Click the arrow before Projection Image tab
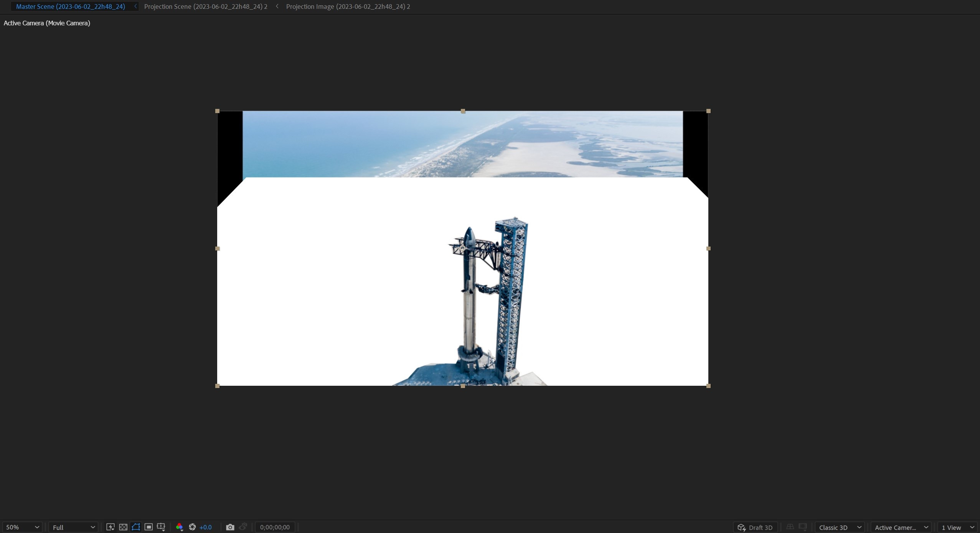The image size is (980, 533). click(x=277, y=7)
